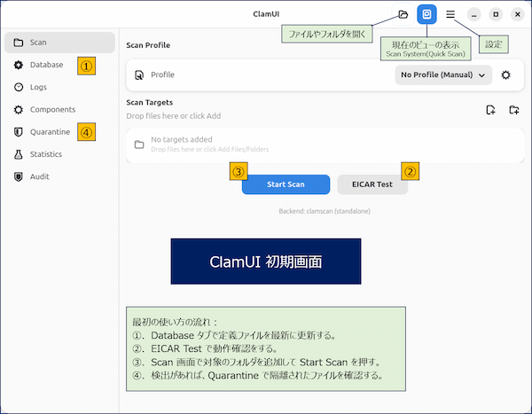Show the Components view

(59, 110)
